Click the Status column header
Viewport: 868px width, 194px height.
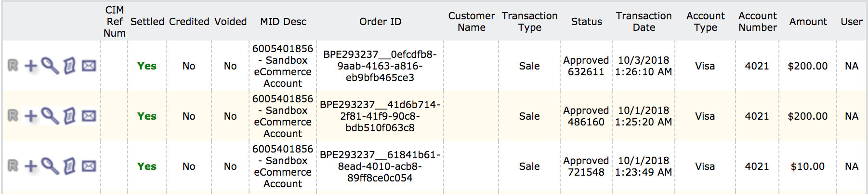pyautogui.click(x=586, y=22)
